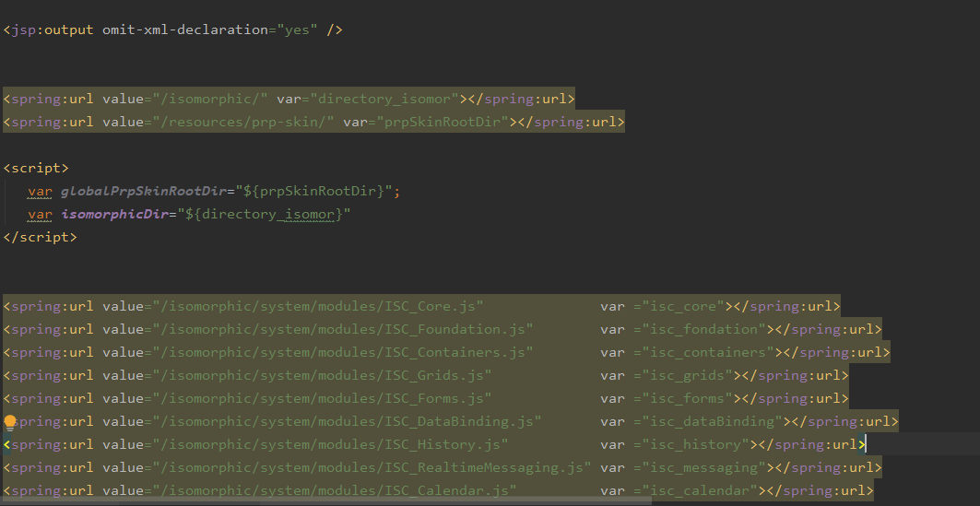Click the ISC_Forms.js path string
The width and height of the screenshot is (980, 506).
[x=323, y=398]
